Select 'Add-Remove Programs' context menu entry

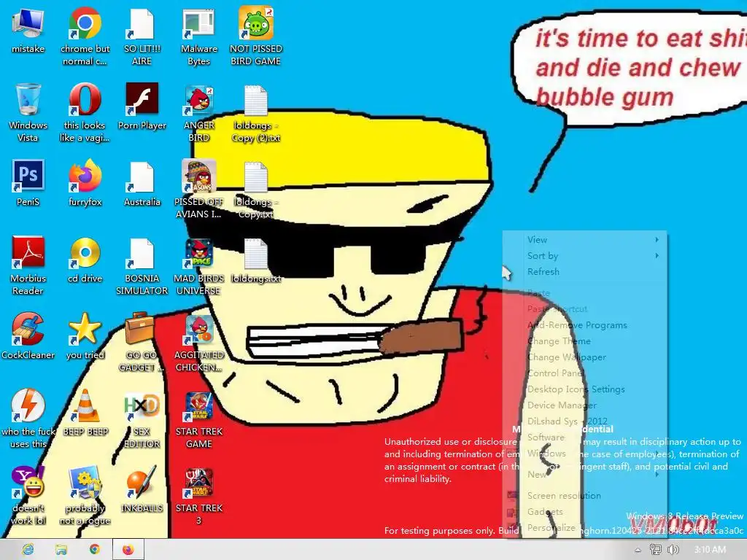(577, 324)
